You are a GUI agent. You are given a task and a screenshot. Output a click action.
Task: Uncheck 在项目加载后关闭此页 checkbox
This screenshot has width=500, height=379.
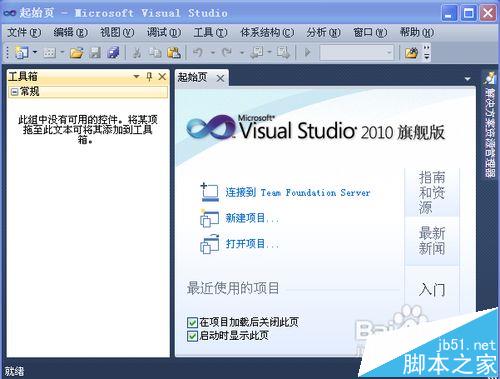(192, 322)
